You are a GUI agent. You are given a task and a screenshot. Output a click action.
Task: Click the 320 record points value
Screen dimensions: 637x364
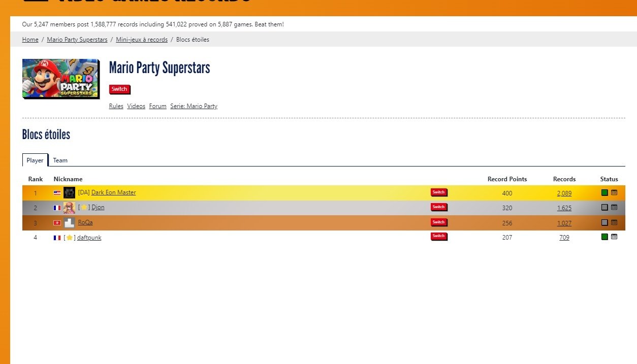pyautogui.click(x=507, y=208)
